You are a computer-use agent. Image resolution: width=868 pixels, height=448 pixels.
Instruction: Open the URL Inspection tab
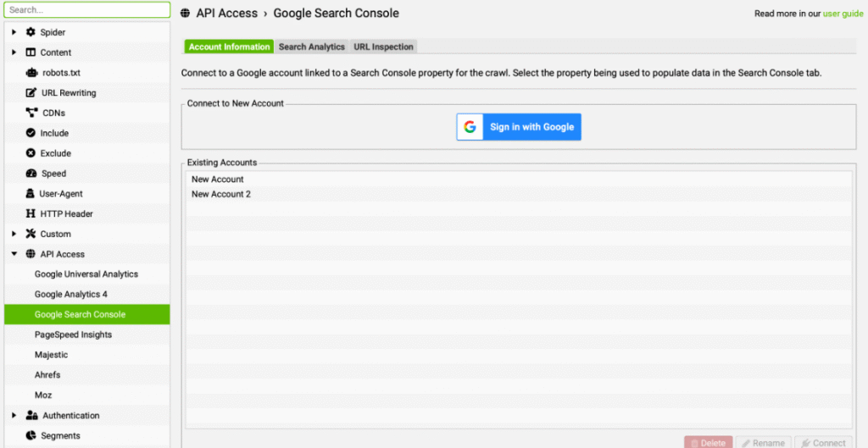(384, 47)
